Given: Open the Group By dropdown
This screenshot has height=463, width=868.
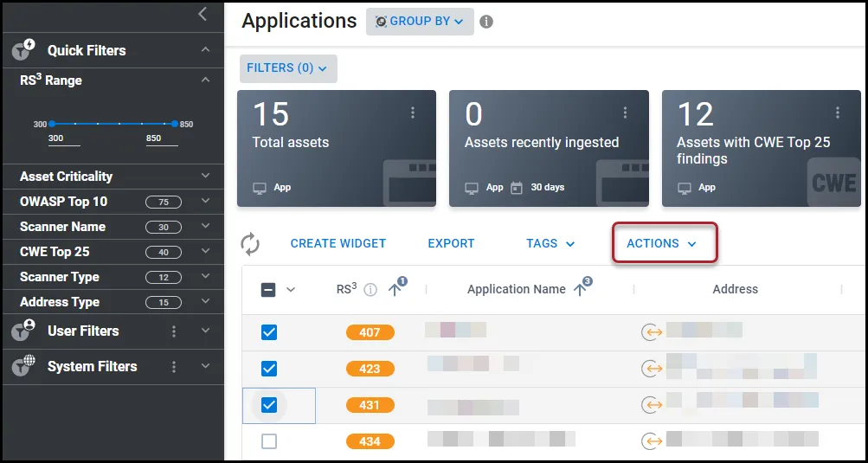Looking at the screenshot, I should point(420,22).
